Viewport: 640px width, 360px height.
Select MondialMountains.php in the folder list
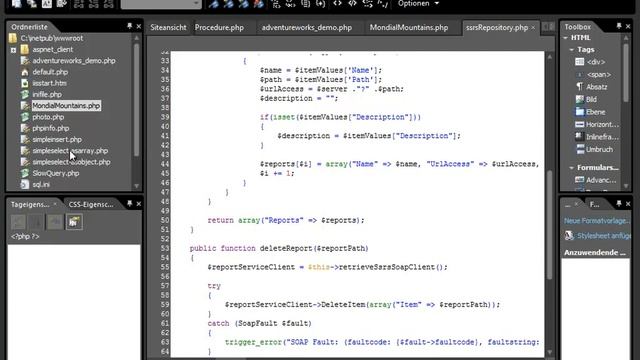tap(66, 106)
